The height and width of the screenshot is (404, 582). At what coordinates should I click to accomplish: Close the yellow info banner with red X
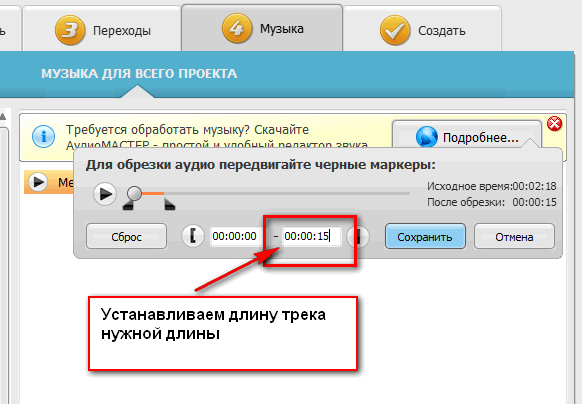(x=555, y=123)
